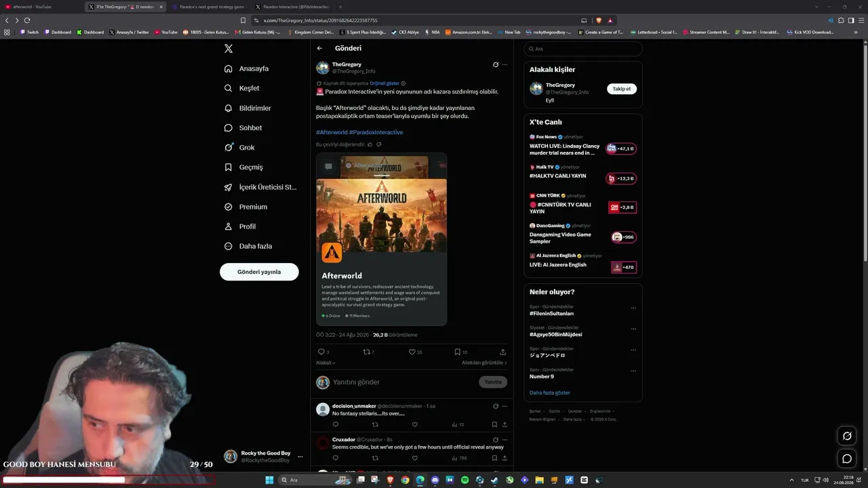The image size is (868, 488).
Task: Open the Twitch bookmark
Action: [x=29, y=32]
